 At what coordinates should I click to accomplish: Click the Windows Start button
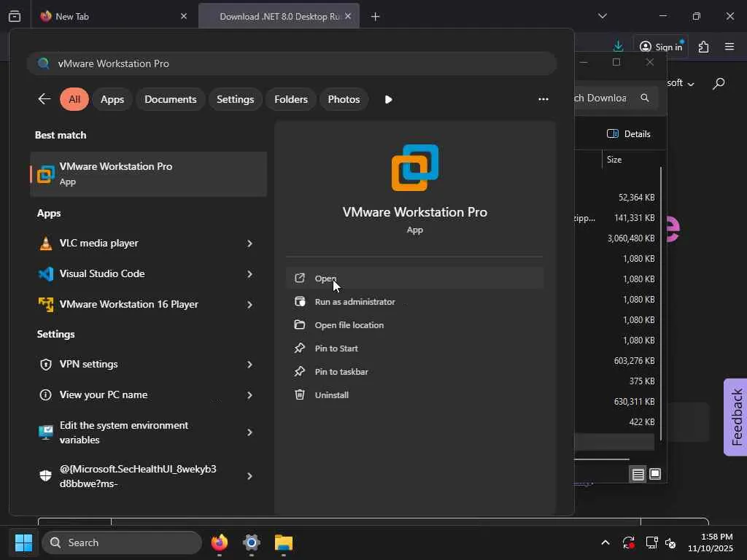pos(23,542)
